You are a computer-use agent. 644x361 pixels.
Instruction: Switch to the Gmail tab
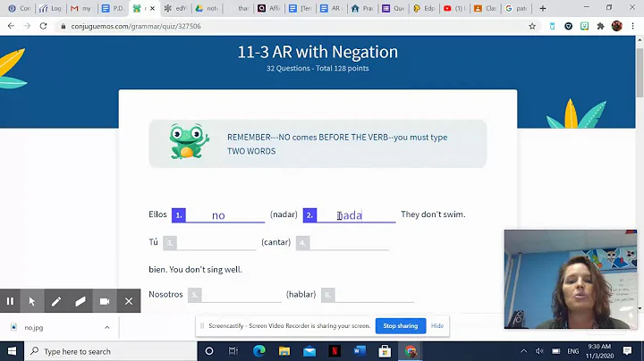coord(80,8)
